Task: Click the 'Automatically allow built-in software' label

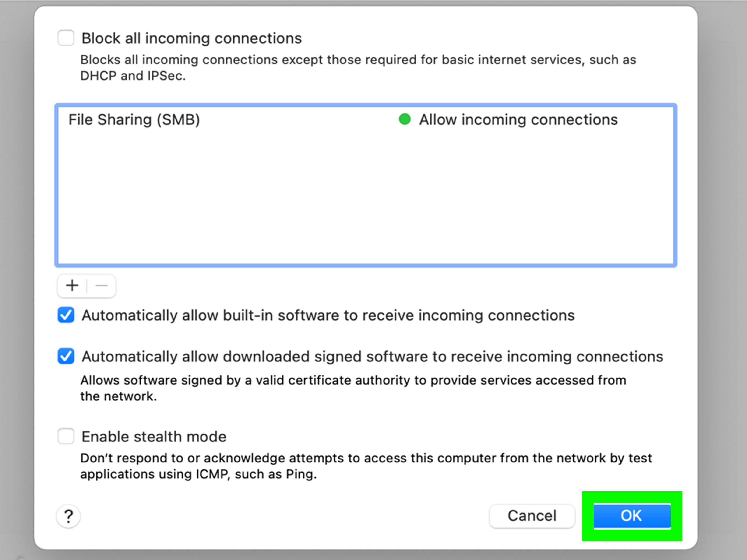Action: (328, 316)
